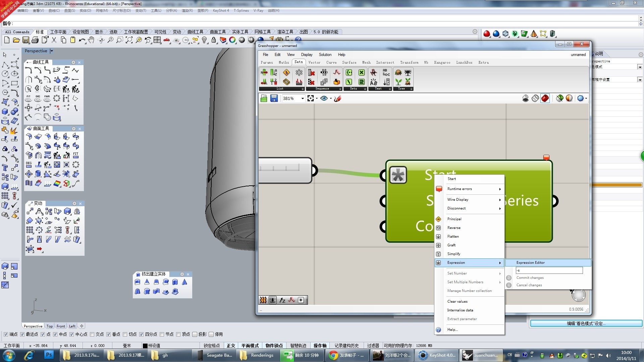
Task: Toggle the 四分点 osnap checkbox
Action: [x=141, y=335]
